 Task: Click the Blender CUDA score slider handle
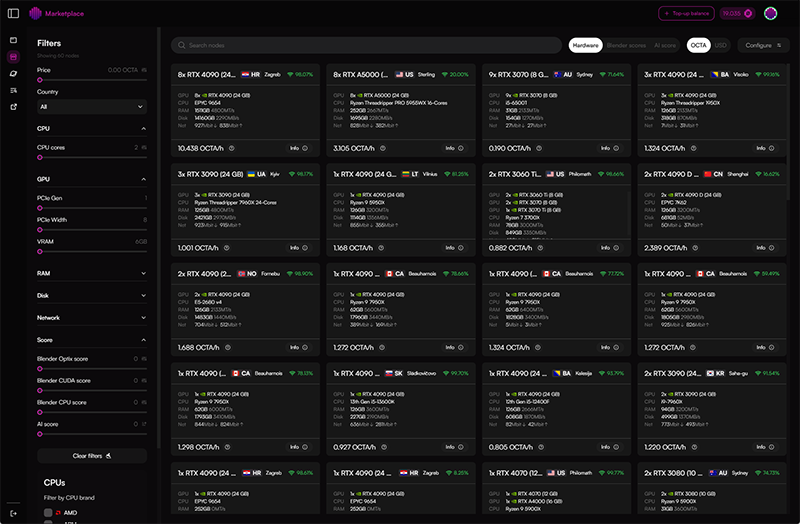40,391
